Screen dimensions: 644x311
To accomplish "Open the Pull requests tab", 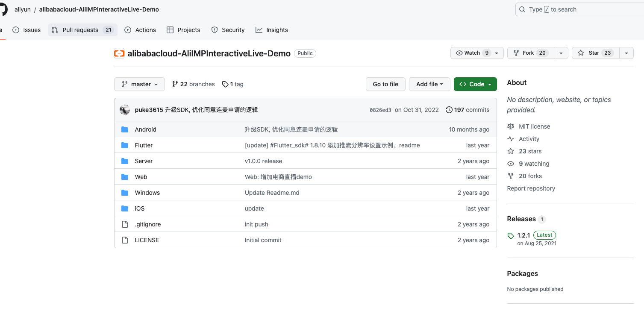I will click(82, 30).
